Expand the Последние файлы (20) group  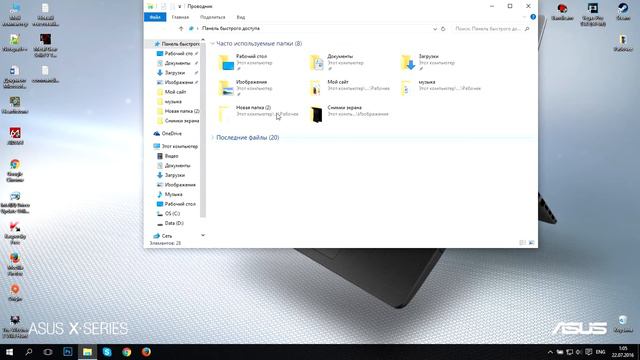click(x=212, y=138)
